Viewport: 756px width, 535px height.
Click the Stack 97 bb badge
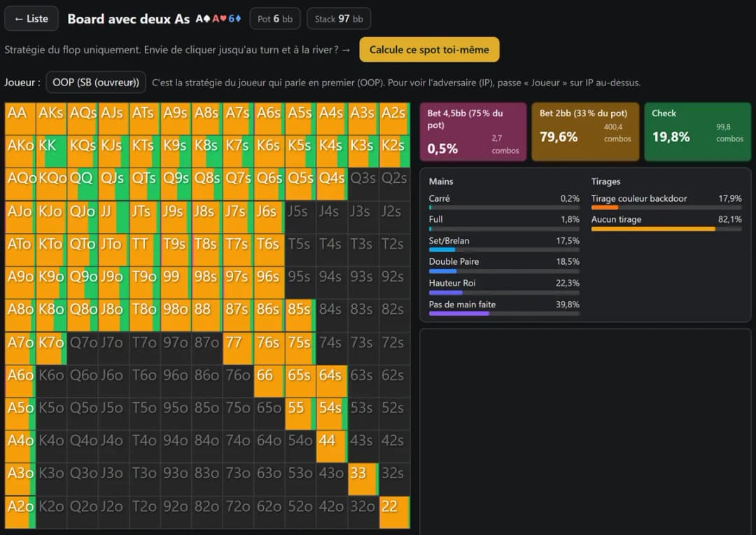click(339, 19)
